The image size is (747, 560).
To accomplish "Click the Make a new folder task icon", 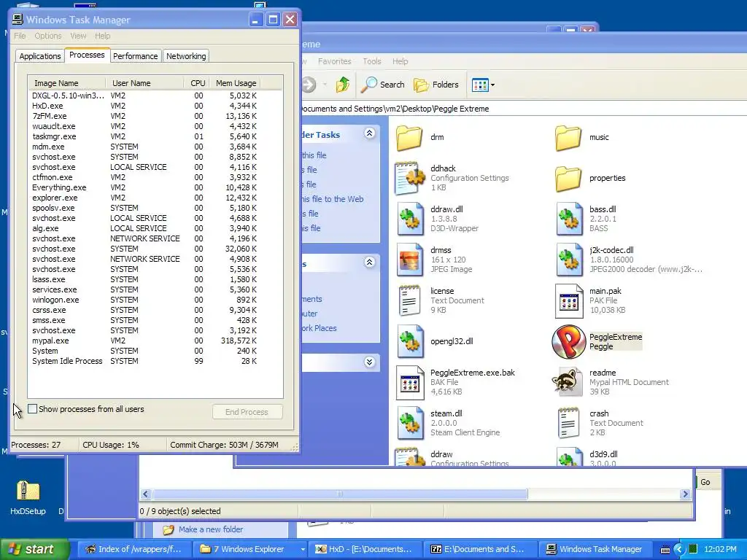I will pyautogui.click(x=169, y=529).
